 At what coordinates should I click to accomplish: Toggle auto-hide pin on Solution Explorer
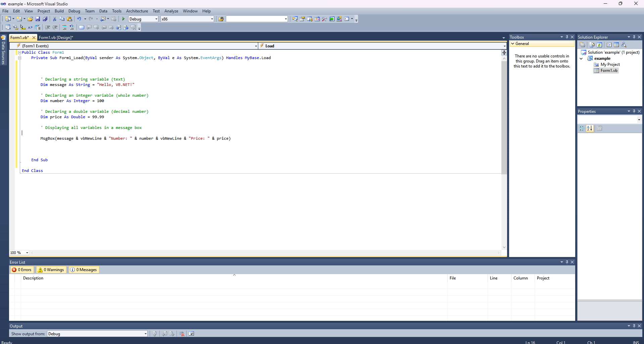pyautogui.click(x=634, y=37)
